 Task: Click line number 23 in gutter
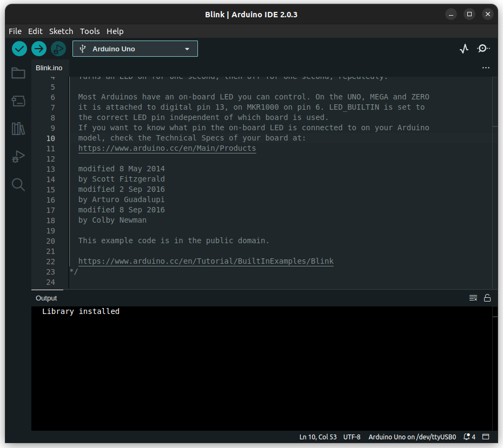click(51, 272)
